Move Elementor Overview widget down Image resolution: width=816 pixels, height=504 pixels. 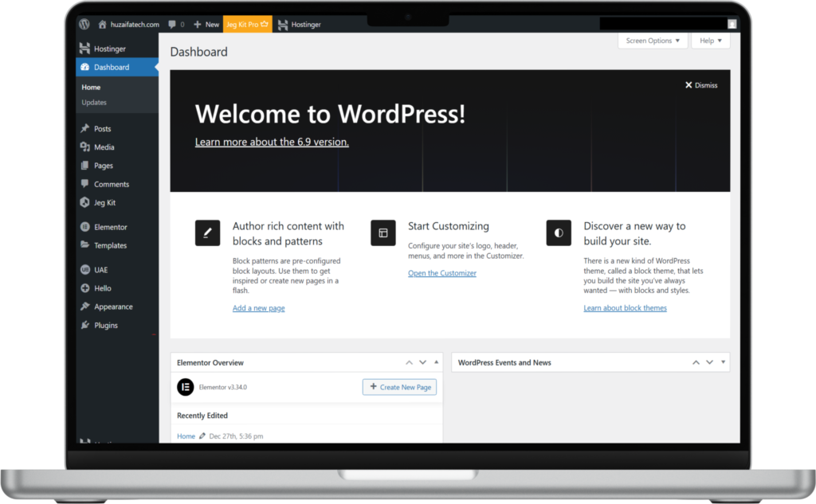click(422, 362)
